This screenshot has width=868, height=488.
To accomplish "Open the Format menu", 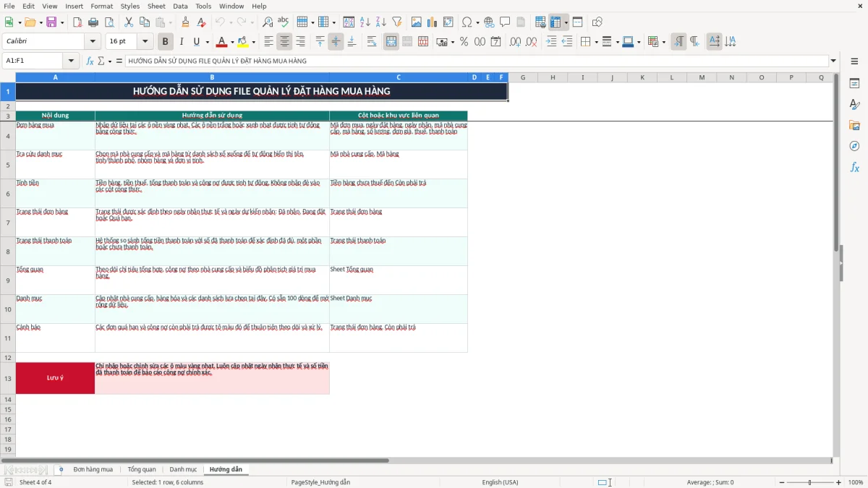I will point(101,6).
